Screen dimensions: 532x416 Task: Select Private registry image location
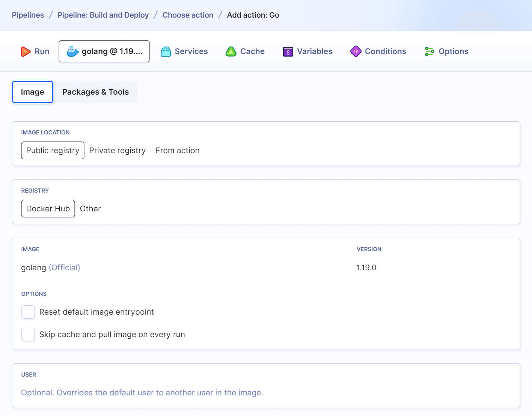(117, 151)
